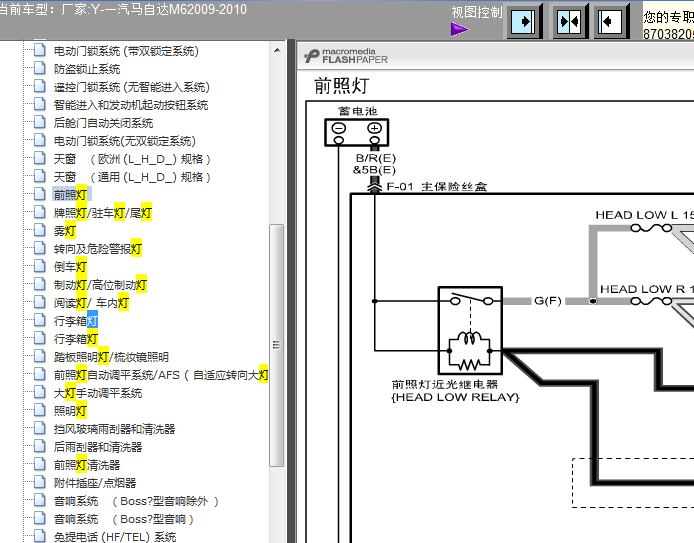Open 踏板照明灯/梳妆镜照明 entry

tap(111, 357)
